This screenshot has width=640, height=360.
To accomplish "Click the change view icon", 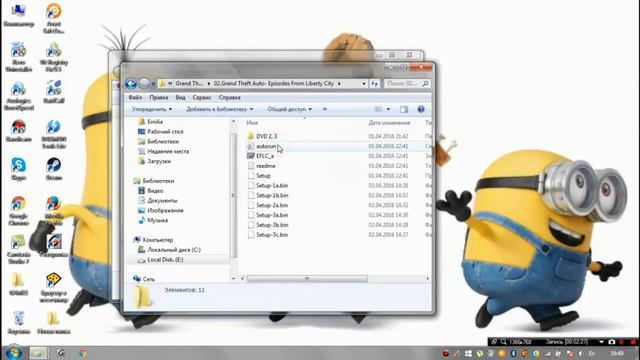I will 378,109.
